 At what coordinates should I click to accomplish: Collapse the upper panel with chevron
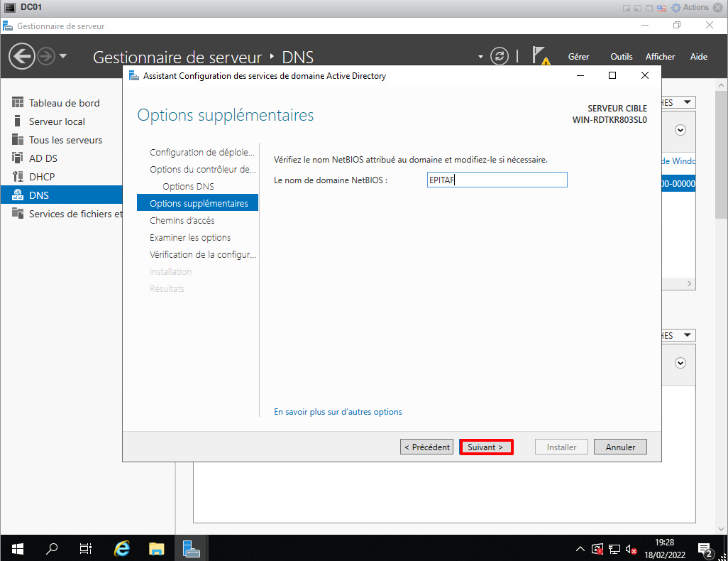[680, 130]
